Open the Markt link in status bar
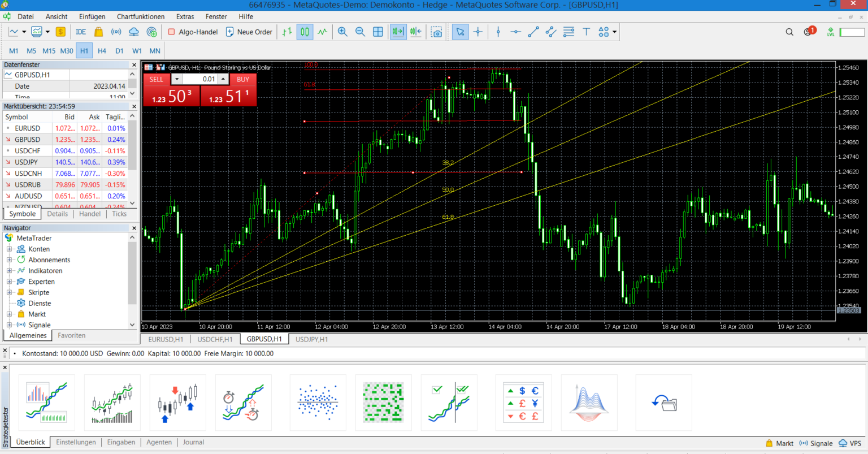This screenshot has height=454, width=868. [780, 443]
